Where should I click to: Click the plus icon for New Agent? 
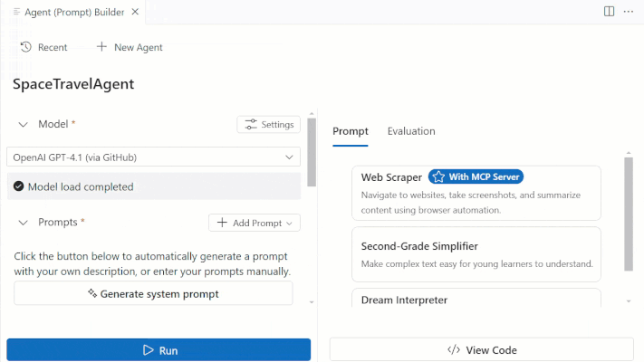click(x=101, y=47)
